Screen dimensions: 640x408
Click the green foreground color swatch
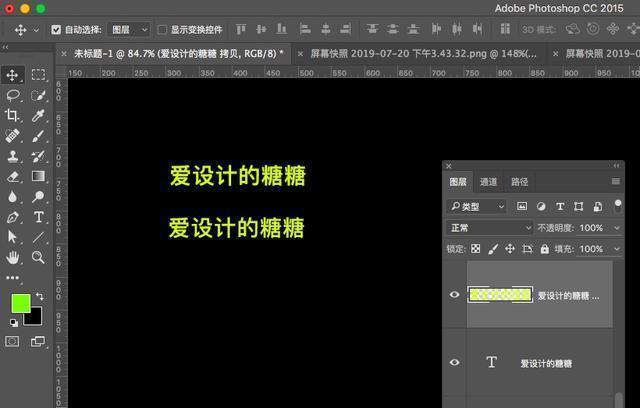coord(19,302)
